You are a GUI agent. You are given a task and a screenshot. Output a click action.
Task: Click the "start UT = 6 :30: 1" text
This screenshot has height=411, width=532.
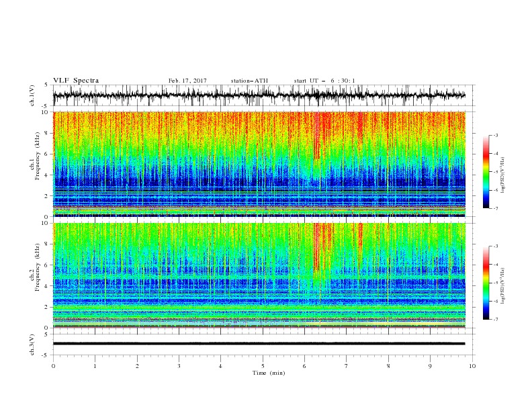click(x=324, y=81)
